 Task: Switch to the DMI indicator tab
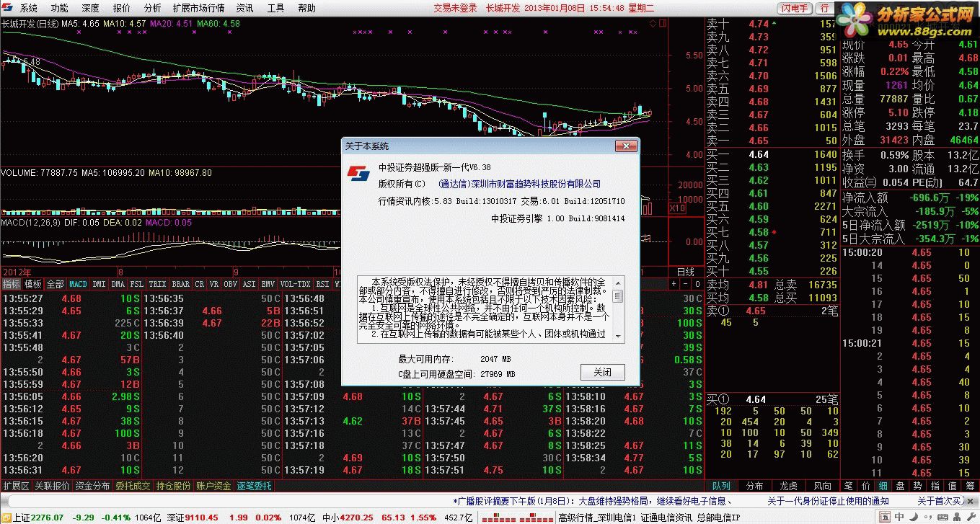(x=99, y=284)
